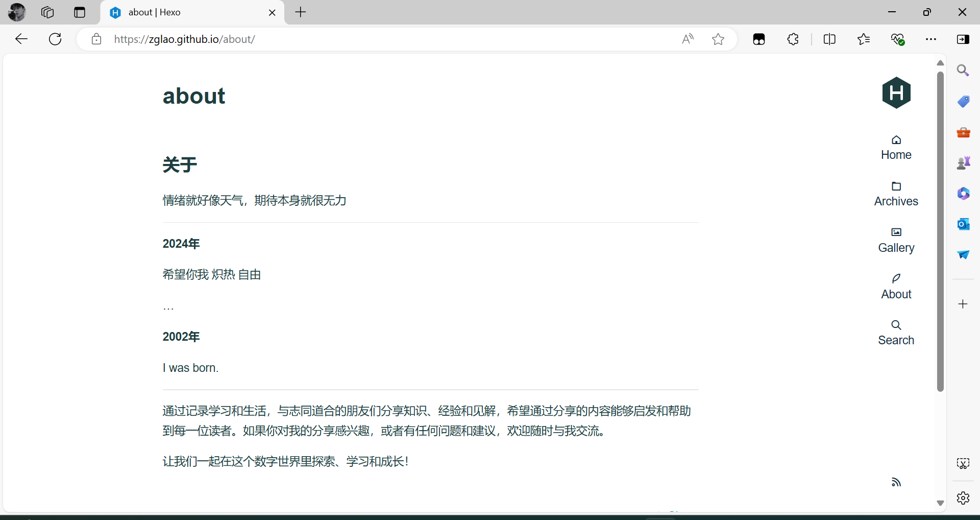Open sidebar Search magnifier icon
This screenshot has height=520, width=980.
pyautogui.click(x=963, y=70)
